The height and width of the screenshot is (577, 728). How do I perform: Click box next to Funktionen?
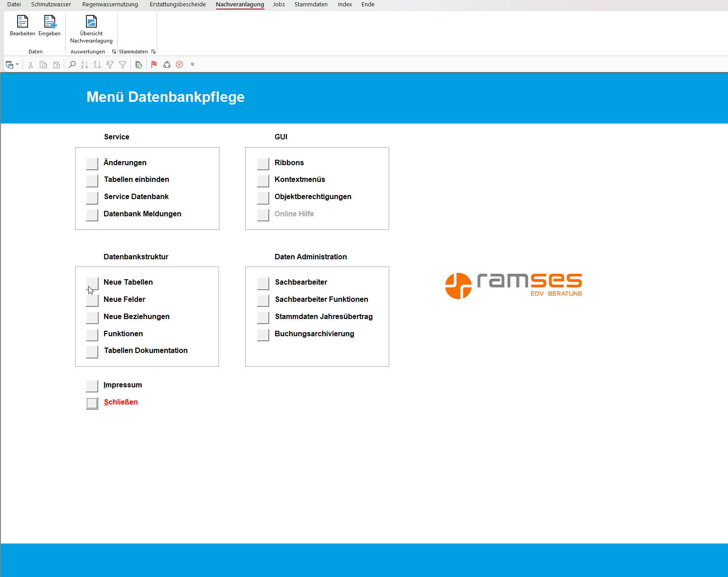tap(92, 334)
